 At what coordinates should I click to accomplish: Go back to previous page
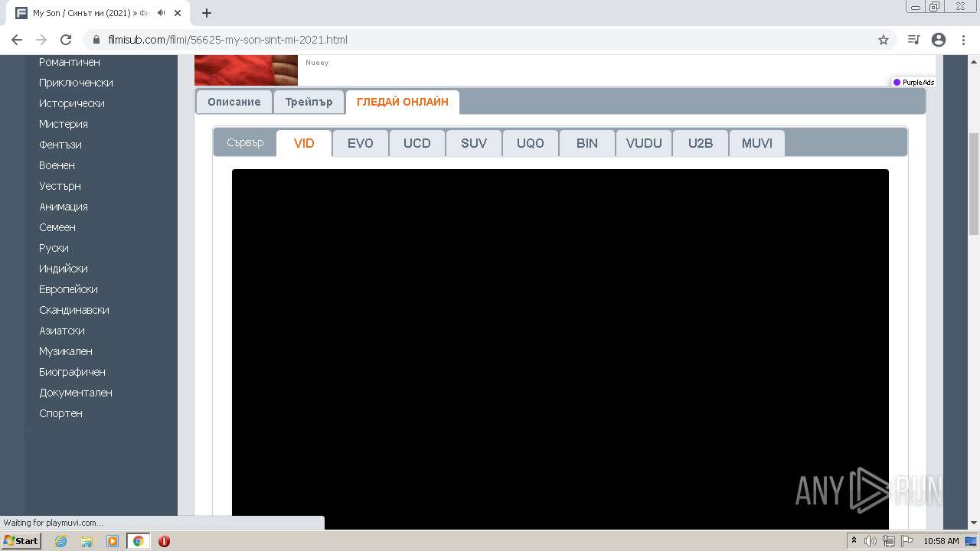pyautogui.click(x=17, y=40)
